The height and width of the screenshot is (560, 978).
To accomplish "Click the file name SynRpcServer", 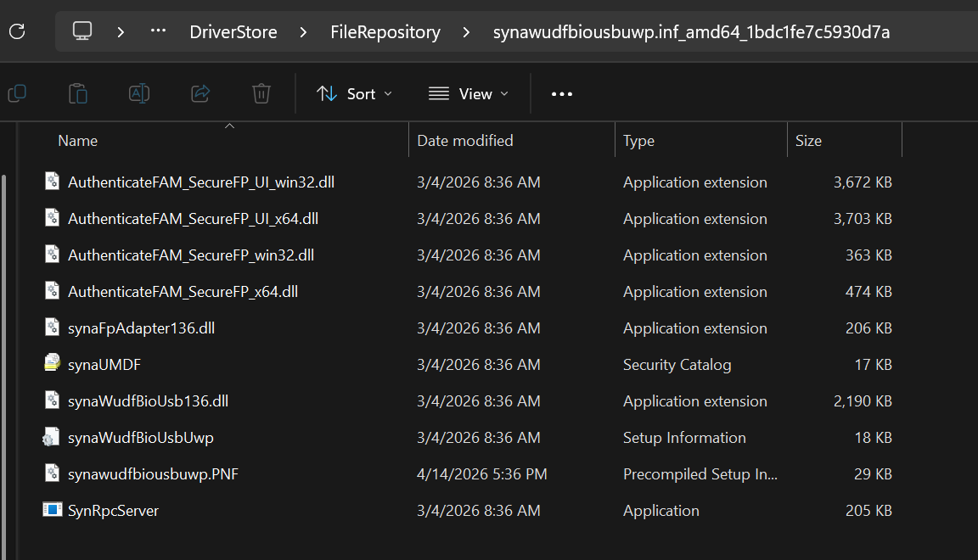I will click(x=113, y=511).
